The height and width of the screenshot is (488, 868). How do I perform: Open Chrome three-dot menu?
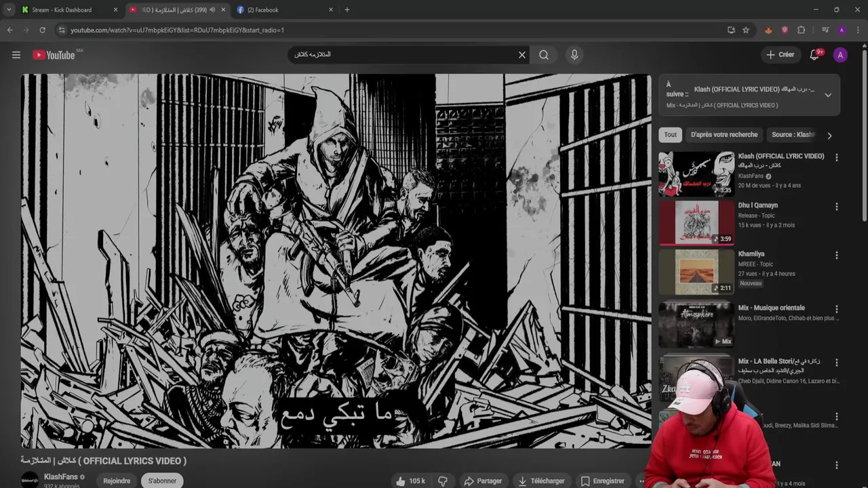[858, 30]
